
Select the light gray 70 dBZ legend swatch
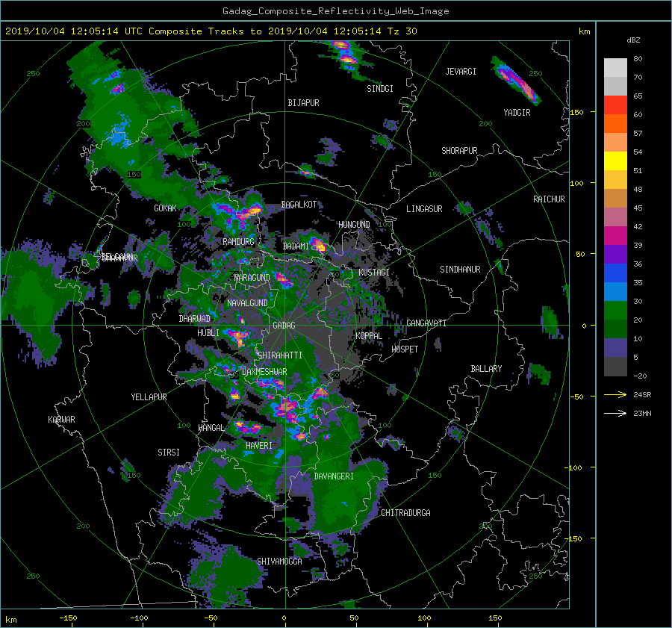pos(615,68)
